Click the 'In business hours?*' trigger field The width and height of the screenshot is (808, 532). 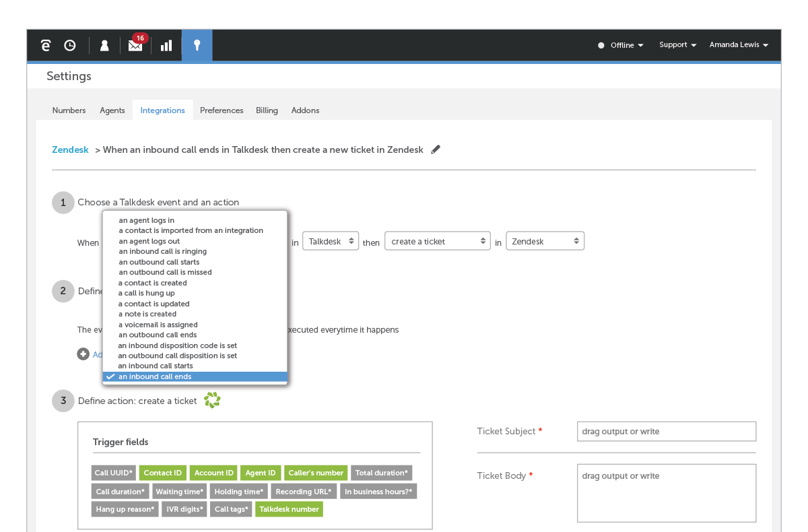(x=378, y=492)
